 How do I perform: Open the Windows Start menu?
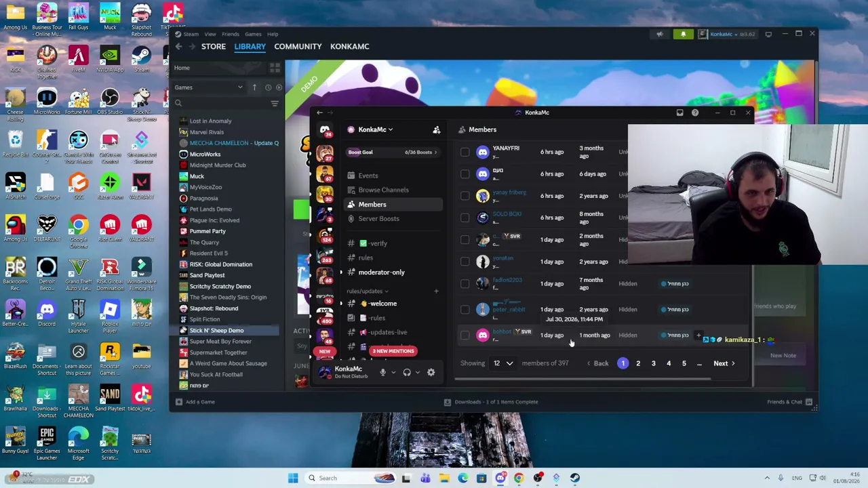pos(293,478)
